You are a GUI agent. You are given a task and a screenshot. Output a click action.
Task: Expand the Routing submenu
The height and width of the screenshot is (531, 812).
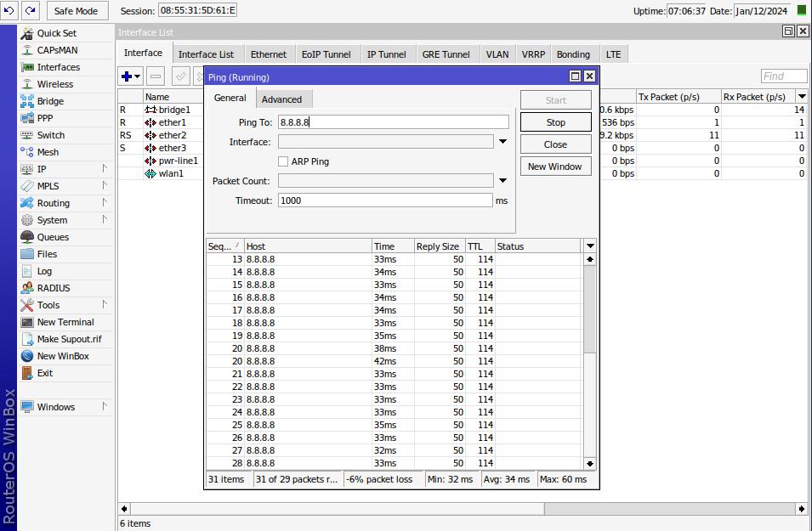[105, 203]
